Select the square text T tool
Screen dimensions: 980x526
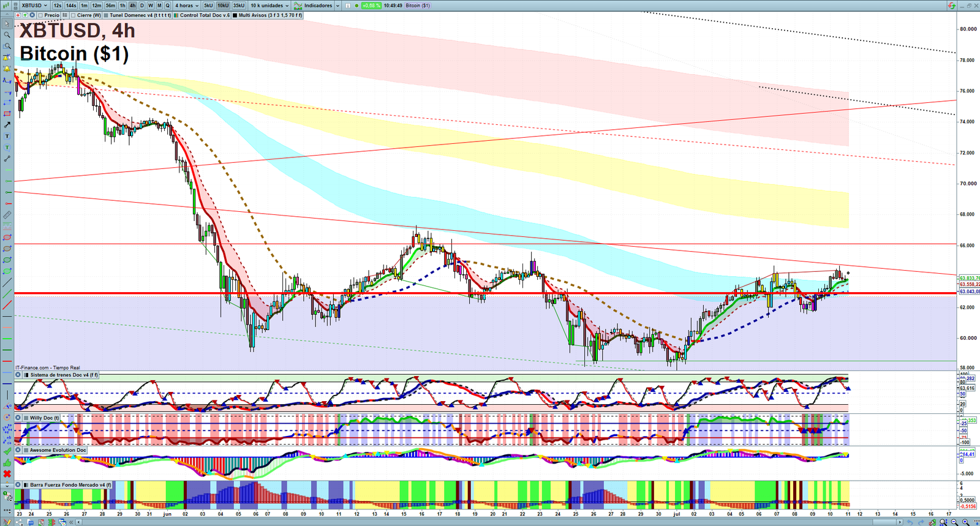(x=7, y=136)
